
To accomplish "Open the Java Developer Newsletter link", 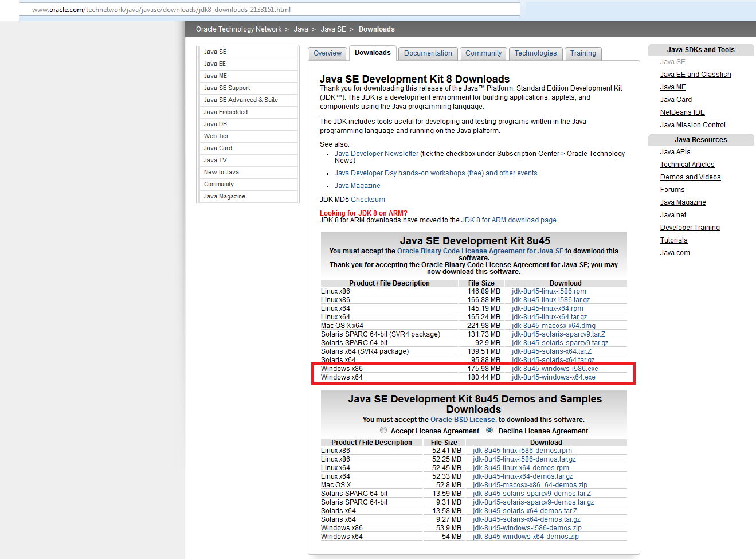I will click(377, 154).
